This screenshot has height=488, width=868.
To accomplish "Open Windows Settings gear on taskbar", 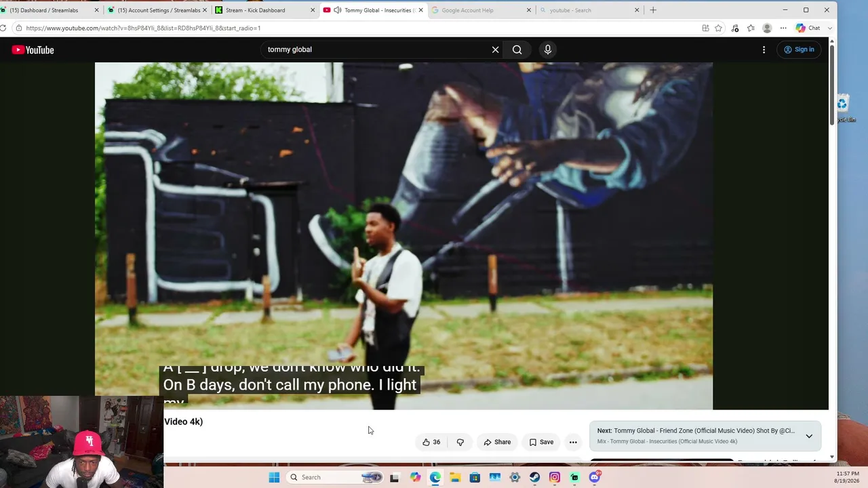I will coord(515,477).
